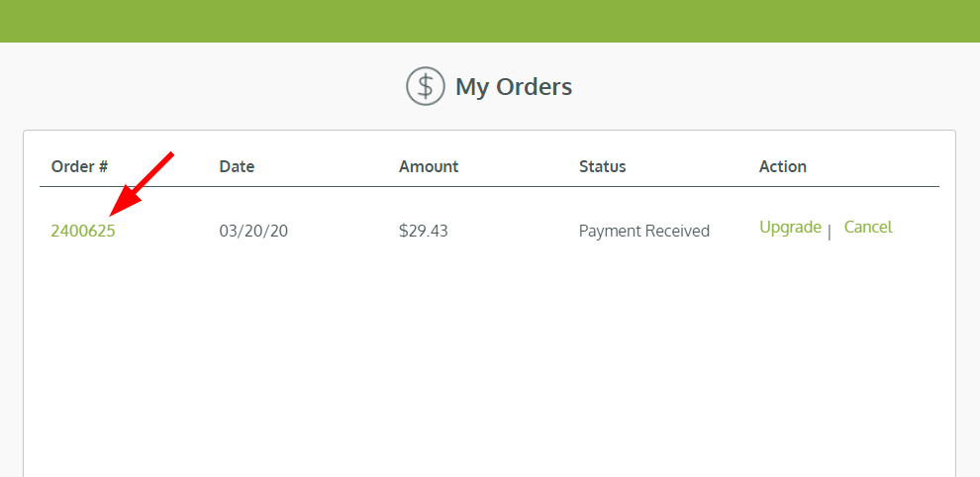
Task: Select the order date 03/20/20
Action: pyautogui.click(x=253, y=231)
